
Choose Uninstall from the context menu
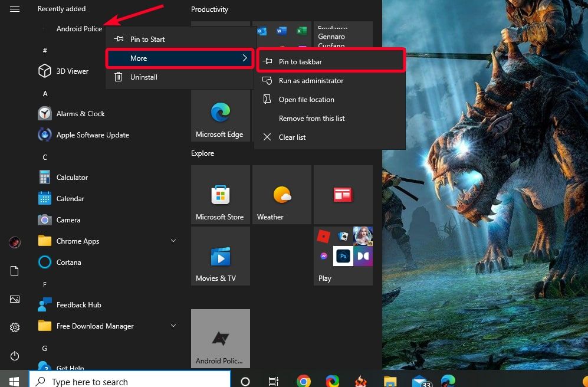180,77
